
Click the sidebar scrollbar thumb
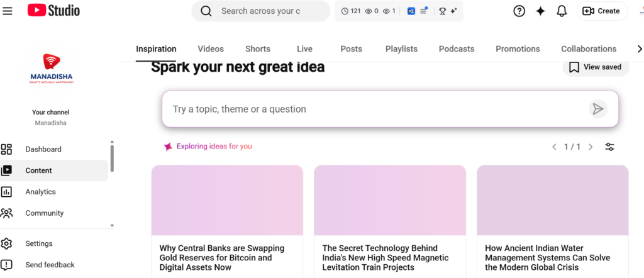pyautogui.click(x=112, y=158)
